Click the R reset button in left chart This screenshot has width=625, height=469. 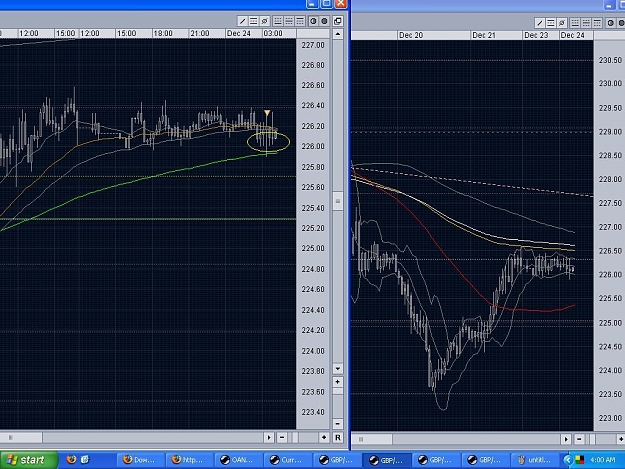click(x=338, y=438)
